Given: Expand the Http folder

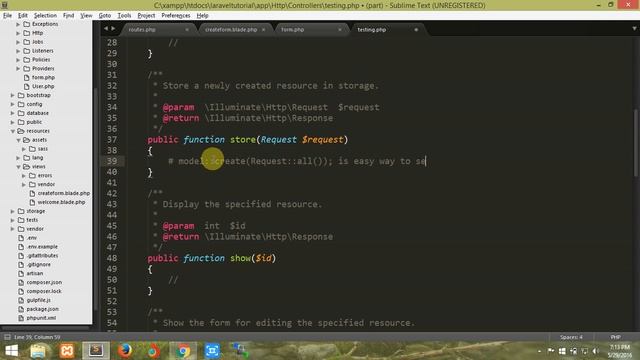Looking at the screenshot, I should [x=18, y=33].
